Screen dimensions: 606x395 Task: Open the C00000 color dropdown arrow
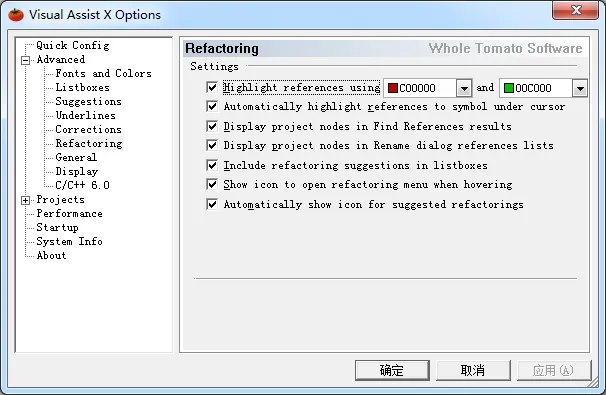point(464,88)
